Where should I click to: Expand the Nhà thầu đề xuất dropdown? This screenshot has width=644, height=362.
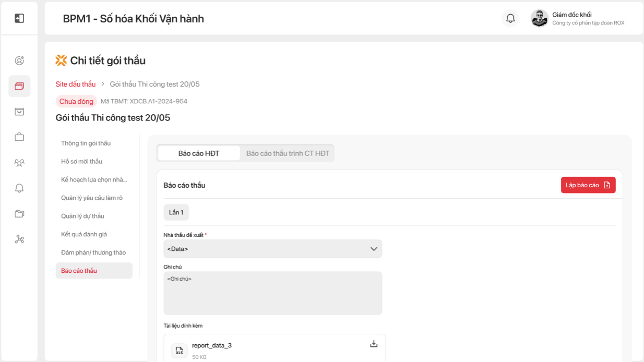click(x=272, y=249)
